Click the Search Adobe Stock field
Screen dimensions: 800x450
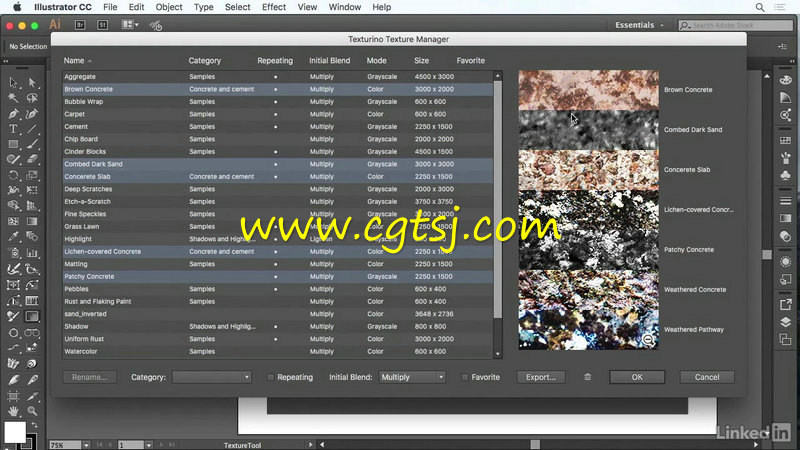735,25
